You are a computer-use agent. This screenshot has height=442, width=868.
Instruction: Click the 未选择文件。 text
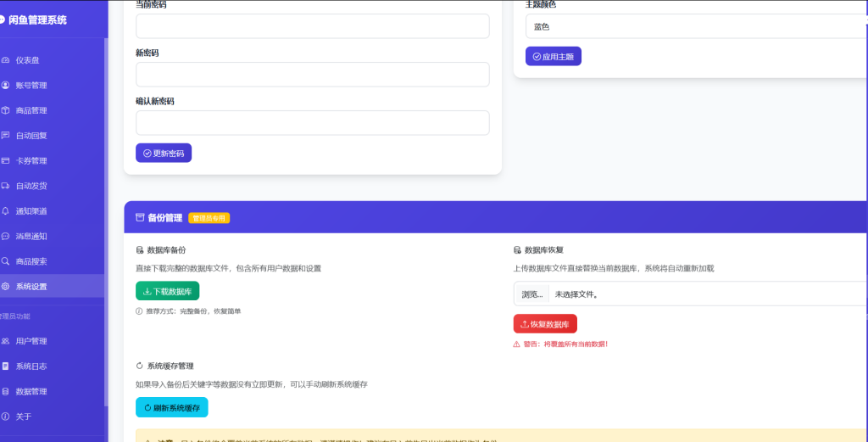(576, 294)
